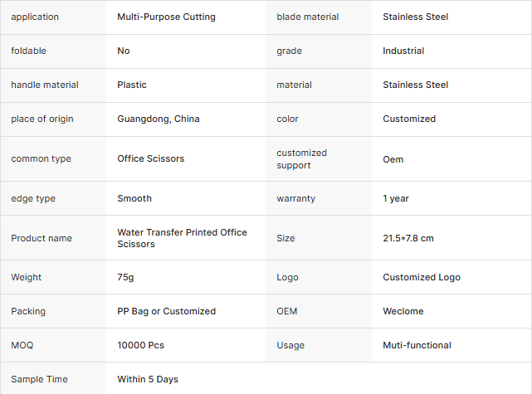The width and height of the screenshot is (532, 394).
Task: Click the foldable attribute label
Action: (28, 51)
